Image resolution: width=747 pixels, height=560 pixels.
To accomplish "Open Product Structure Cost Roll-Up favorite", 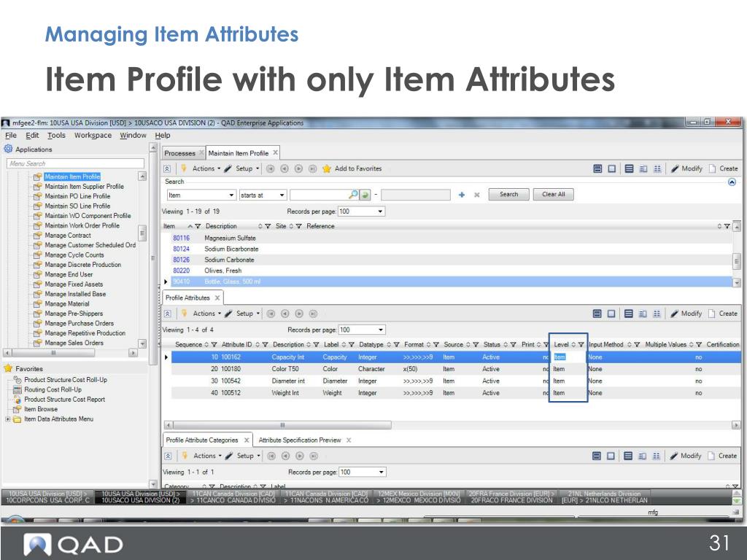I will pyautogui.click(x=65, y=379).
